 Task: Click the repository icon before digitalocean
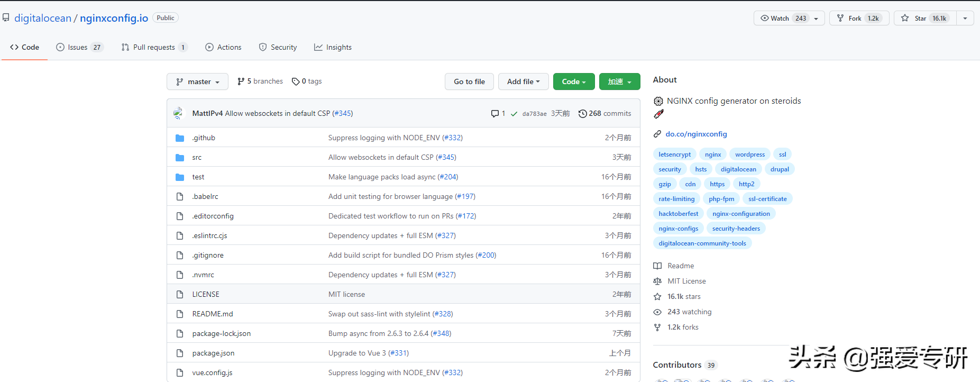point(6,17)
